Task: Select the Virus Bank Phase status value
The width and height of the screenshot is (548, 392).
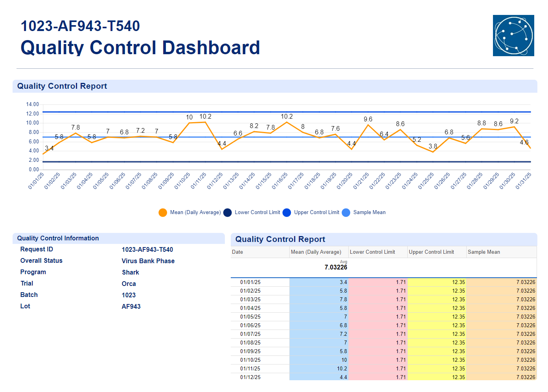Action: (x=148, y=261)
